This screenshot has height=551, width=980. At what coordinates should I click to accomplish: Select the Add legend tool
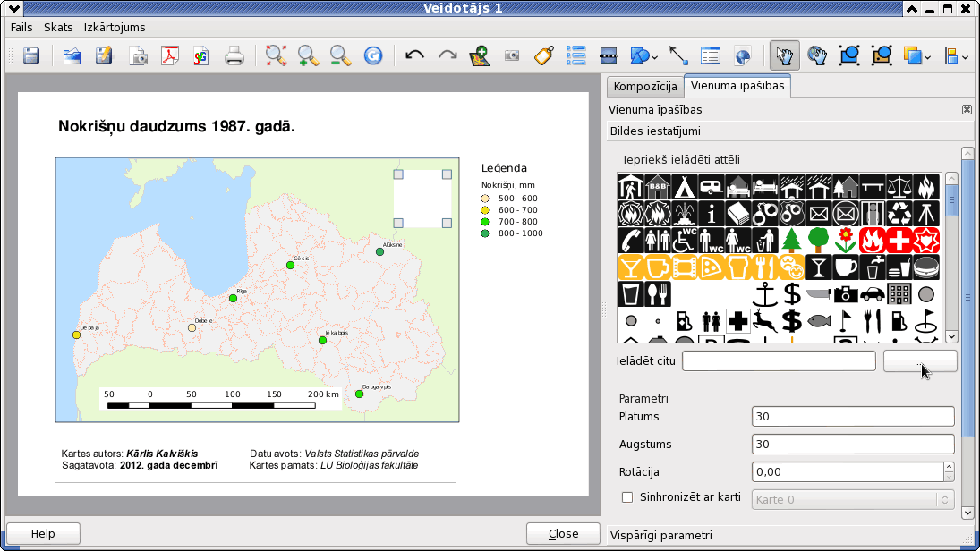[x=575, y=56]
